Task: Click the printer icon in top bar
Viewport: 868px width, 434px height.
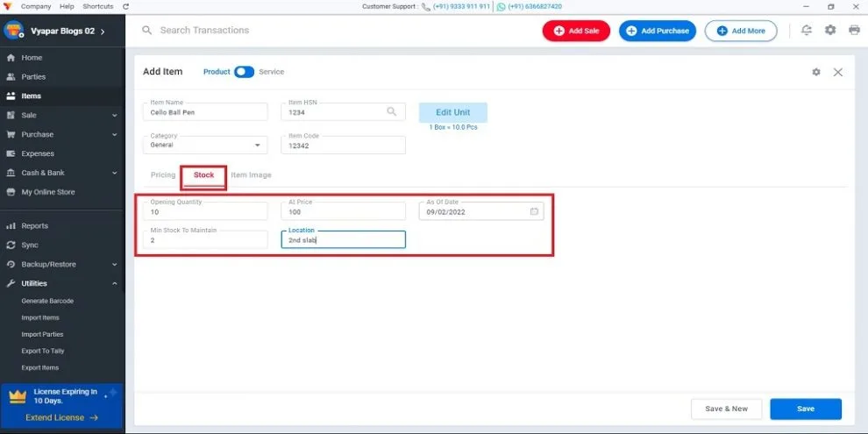Action: click(x=854, y=31)
